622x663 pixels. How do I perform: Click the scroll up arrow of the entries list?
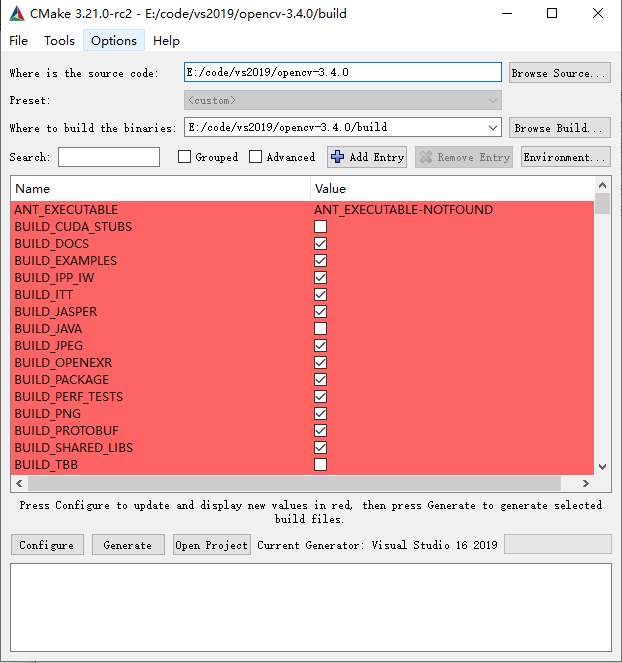pos(603,185)
